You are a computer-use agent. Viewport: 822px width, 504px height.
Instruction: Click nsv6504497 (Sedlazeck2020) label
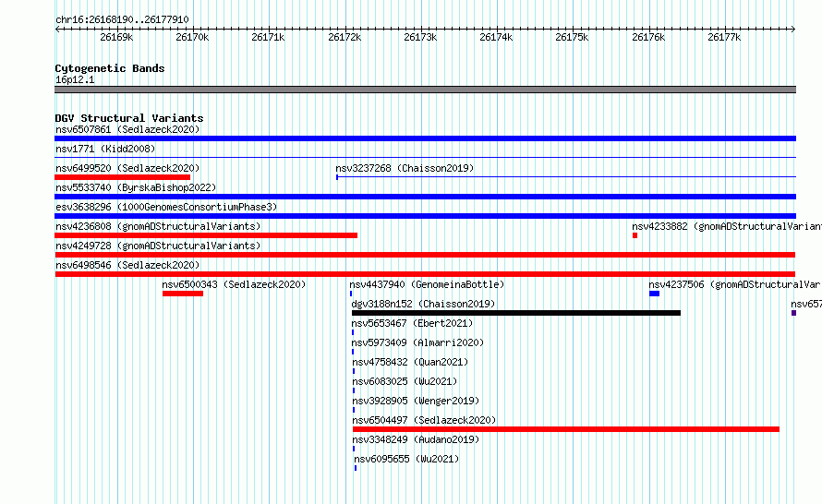[424, 420]
